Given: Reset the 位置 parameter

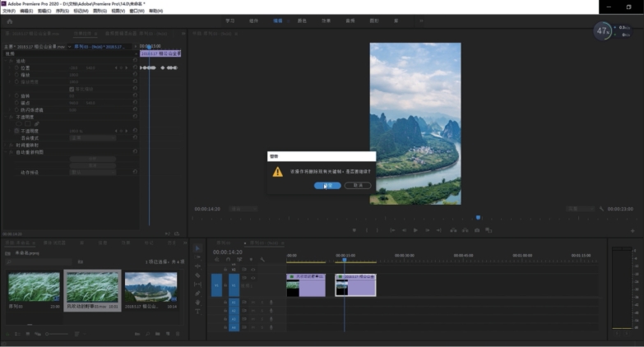Looking at the screenshot, I should [135, 67].
